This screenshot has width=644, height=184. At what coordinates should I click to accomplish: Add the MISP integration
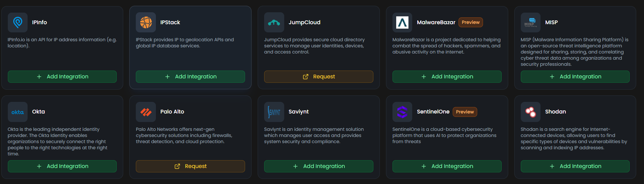(575, 77)
